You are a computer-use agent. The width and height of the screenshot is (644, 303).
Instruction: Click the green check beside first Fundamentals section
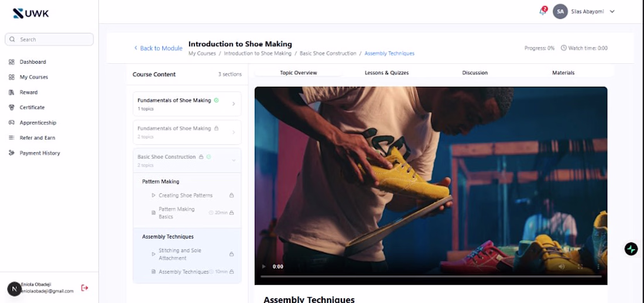click(x=217, y=100)
